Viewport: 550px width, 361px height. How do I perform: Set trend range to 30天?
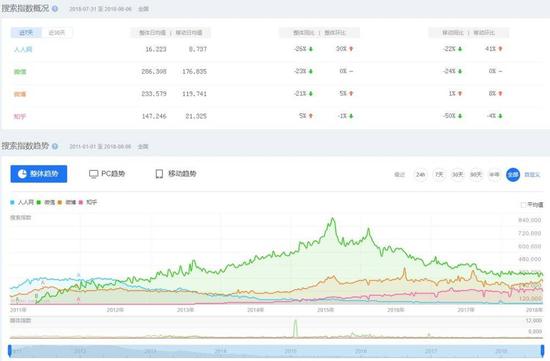pyautogui.click(x=457, y=174)
